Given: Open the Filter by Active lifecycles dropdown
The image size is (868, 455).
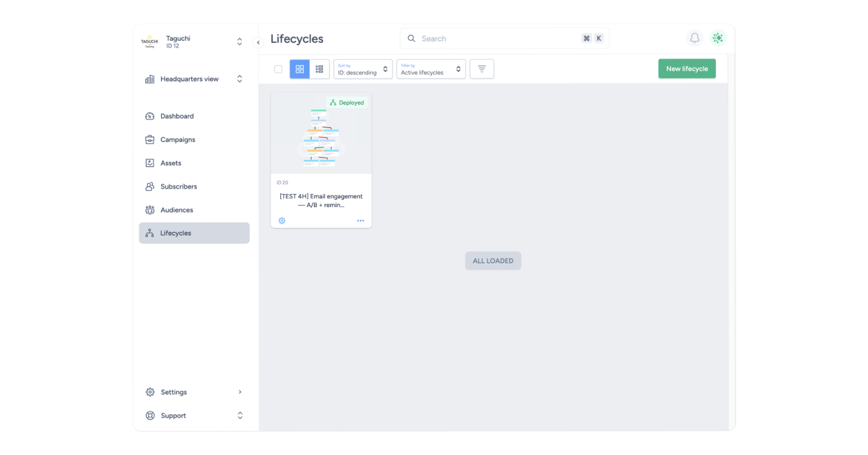Looking at the screenshot, I should [x=431, y=69].
